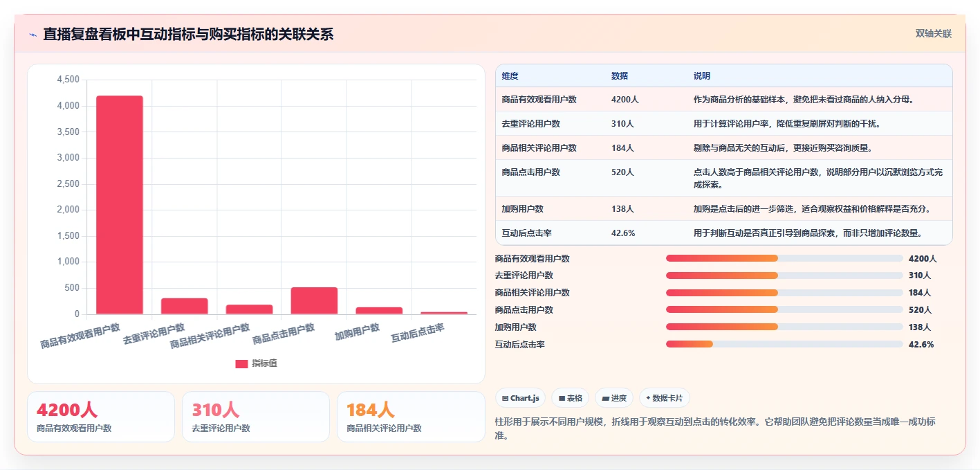Select the Chart.js tag chip
980x470 pixels.
(x=520, y=398)
